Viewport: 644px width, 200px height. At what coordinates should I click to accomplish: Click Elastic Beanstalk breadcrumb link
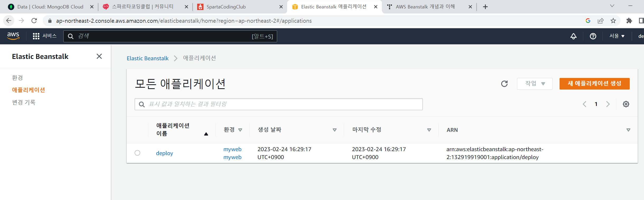(x=148, y=58)
